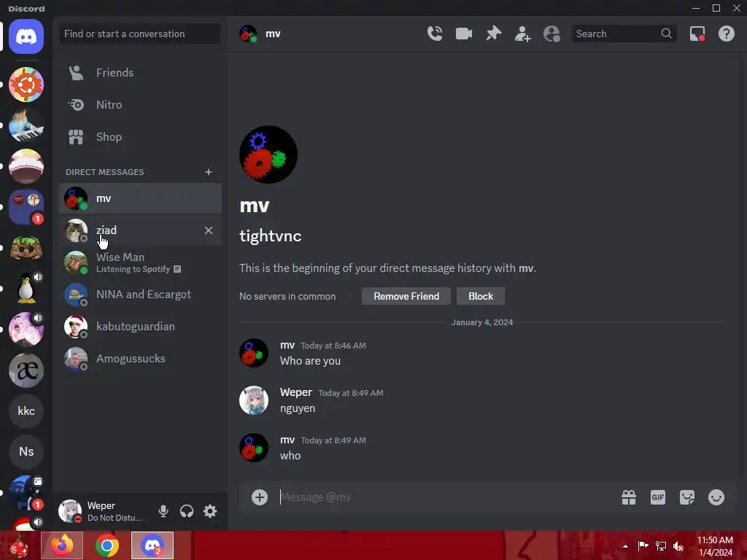Click the Discord taskbar button
The image size is (747, 560).
[x=152, y=545]
